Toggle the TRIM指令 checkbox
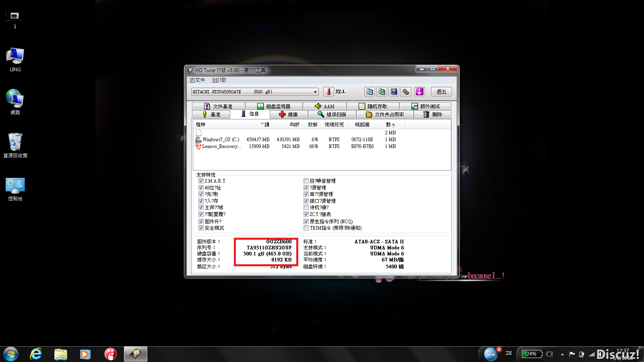This screenshot has height=362, width=644. (306, 228)
